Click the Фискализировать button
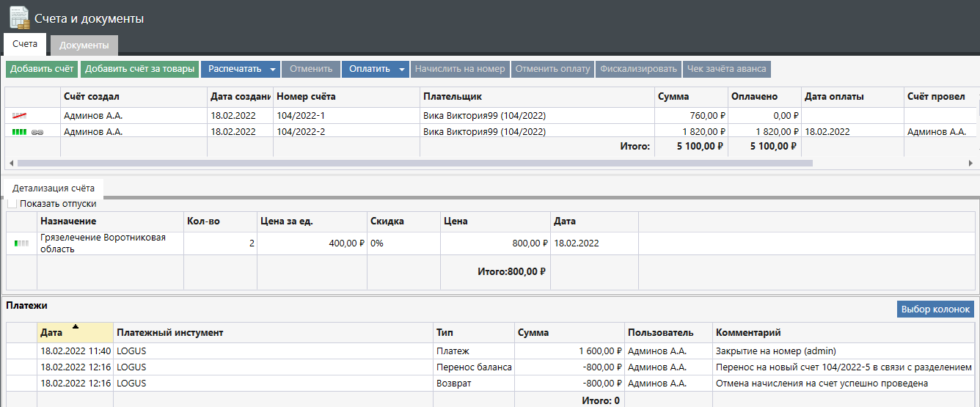 pyautogui.click(x=638, y=69)
